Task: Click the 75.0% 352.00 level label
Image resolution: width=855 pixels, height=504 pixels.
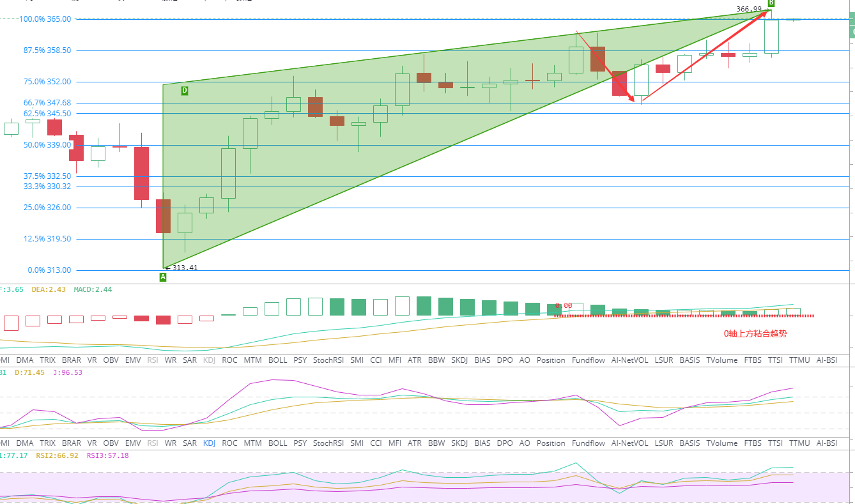Action: click(x=47, y=82)
